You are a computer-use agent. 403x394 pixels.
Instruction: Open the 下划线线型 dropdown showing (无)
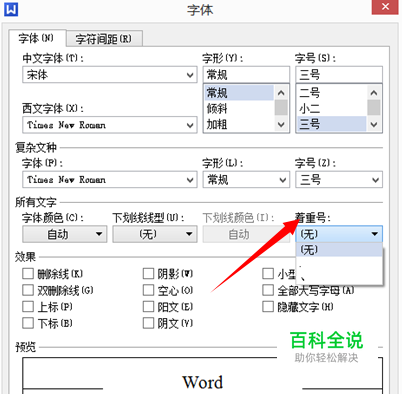point(155,234)
